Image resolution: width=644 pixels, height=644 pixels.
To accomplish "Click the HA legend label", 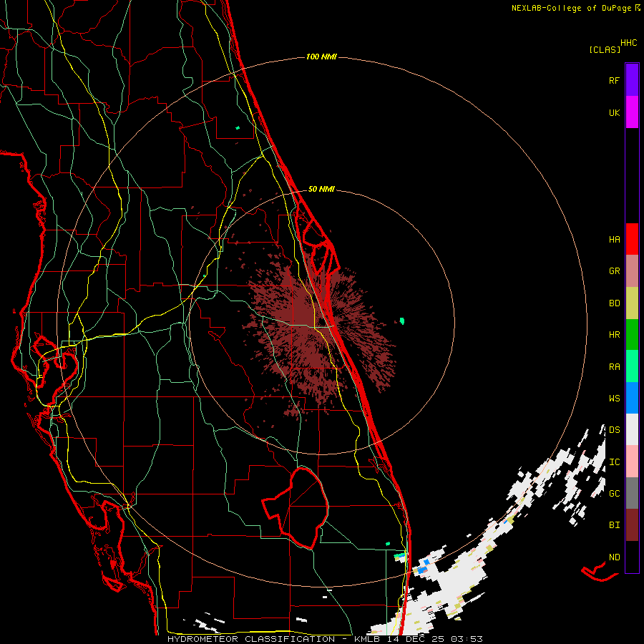I will click(x=614, y=240).
